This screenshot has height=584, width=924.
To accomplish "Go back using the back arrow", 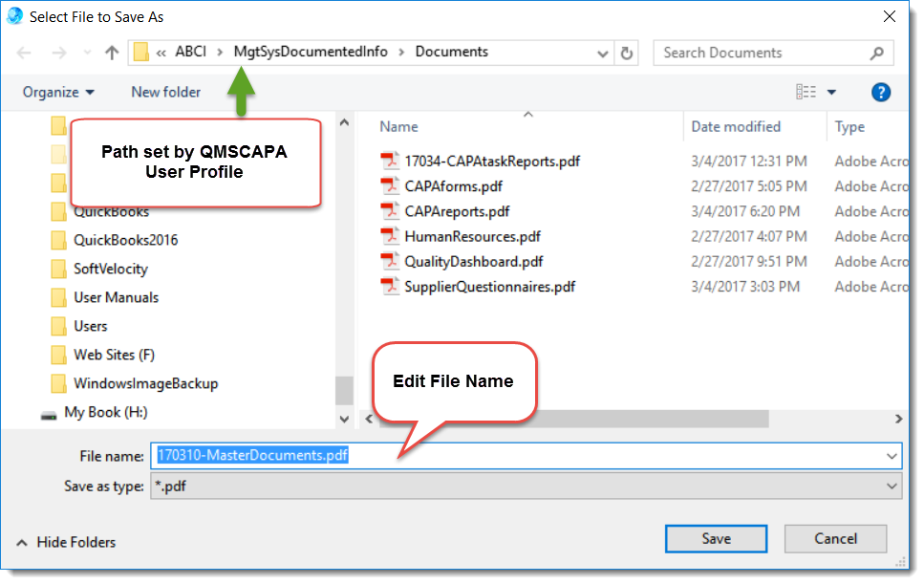I will click(x=24, y=53).
